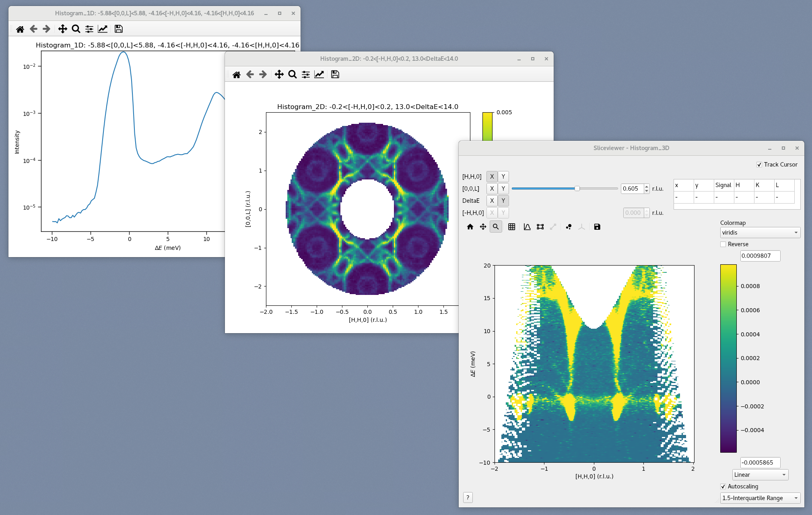Click the help question-mark button in Sliceviewer
Viewport: 812px width, 515px height.
point(468,498)
